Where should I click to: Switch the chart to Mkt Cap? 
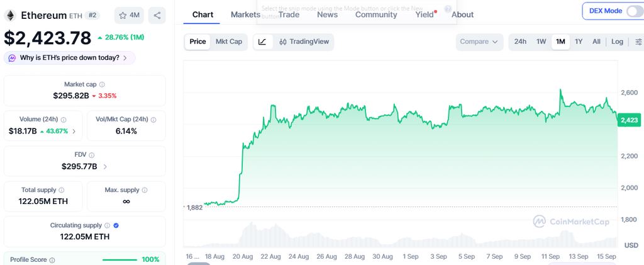click(229, 42)
